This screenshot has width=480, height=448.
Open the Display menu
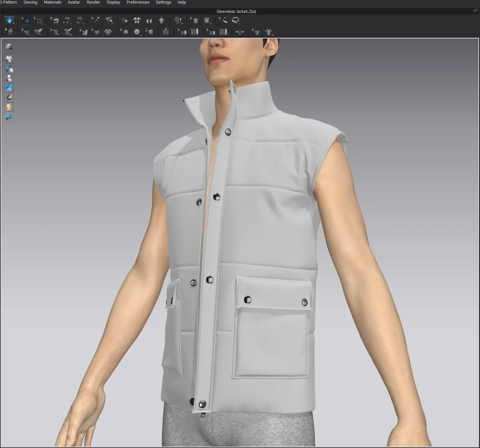(113, 3)
